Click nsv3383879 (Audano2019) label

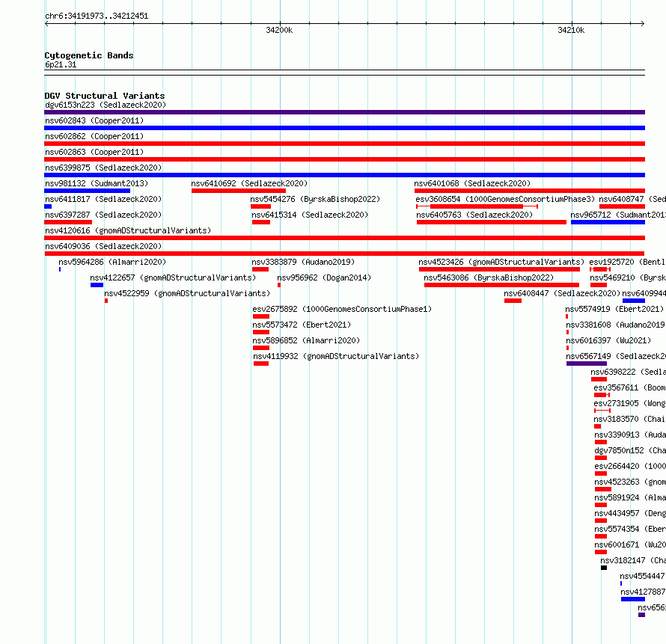pos(303,262)
